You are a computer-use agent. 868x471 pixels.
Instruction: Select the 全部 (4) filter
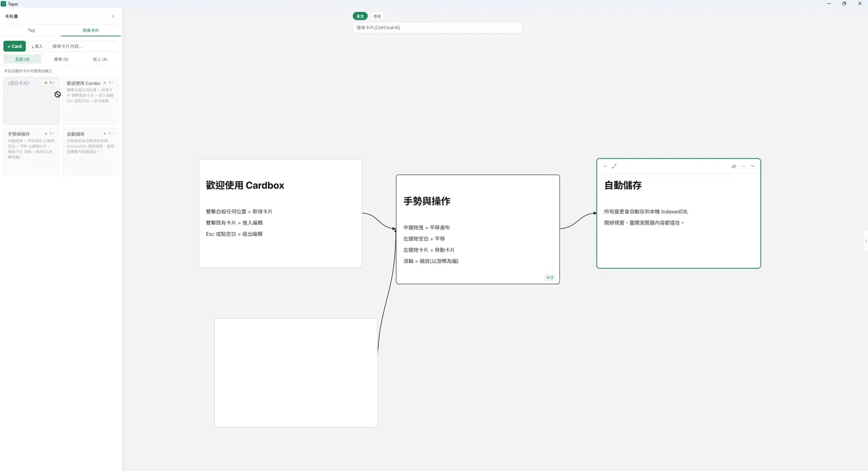pyautogui.click(x=22, y=59)
